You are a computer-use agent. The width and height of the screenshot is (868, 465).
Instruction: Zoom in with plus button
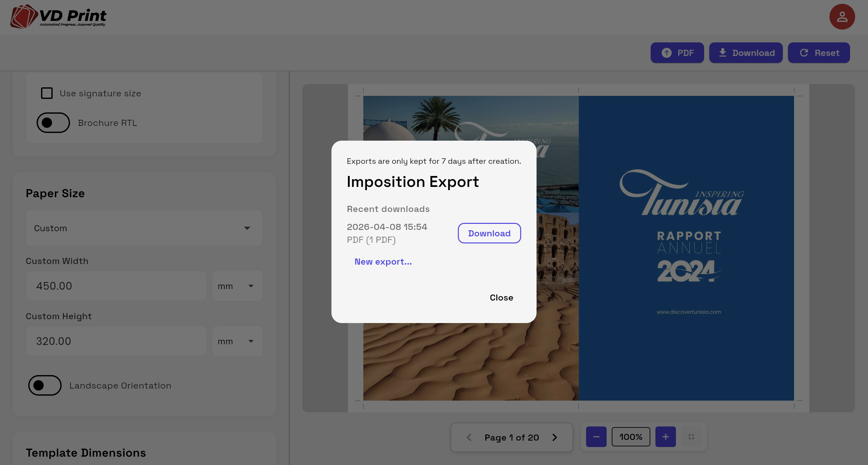(x=665, y=437)
